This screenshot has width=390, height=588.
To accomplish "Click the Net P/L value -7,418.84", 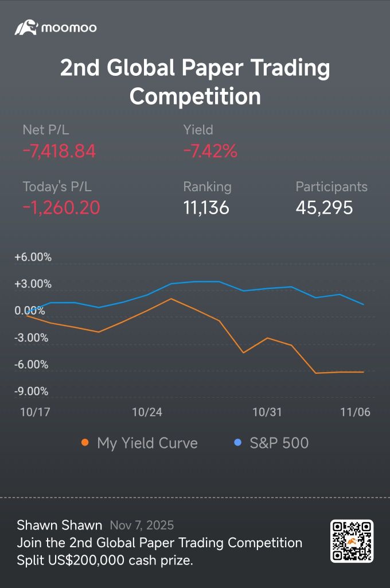I will (x=59, y=152).
